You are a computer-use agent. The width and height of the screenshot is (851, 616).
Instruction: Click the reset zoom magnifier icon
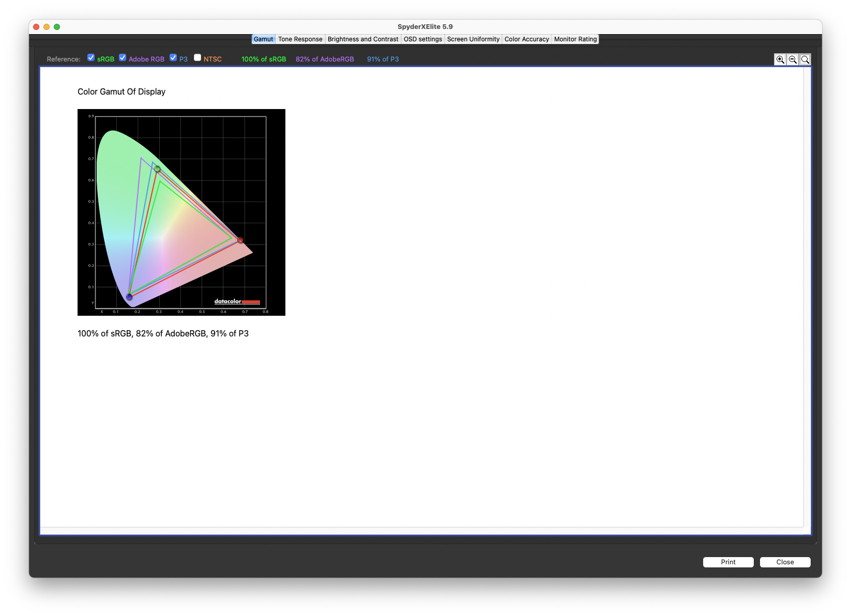point(805,59)
